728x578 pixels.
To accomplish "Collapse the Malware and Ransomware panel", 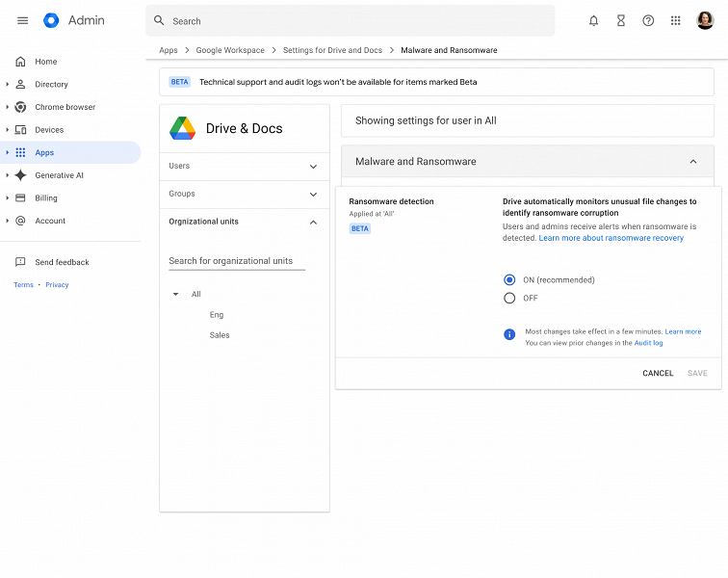I will [692, 162].
